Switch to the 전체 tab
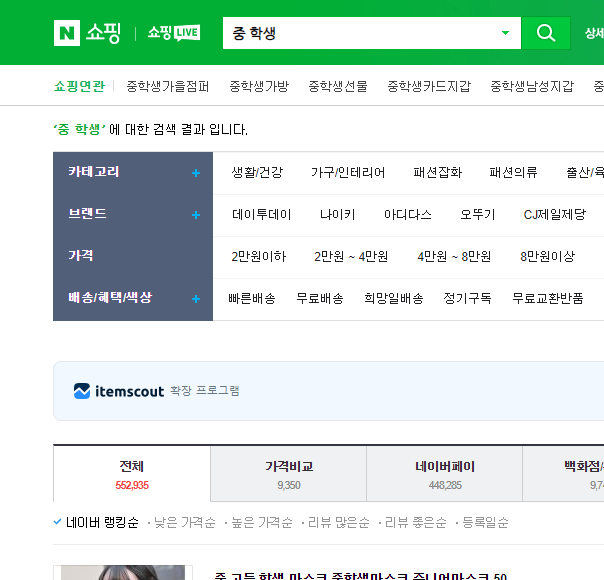The image size is (604, 580). pyautogui.click(x=132, y=474)
